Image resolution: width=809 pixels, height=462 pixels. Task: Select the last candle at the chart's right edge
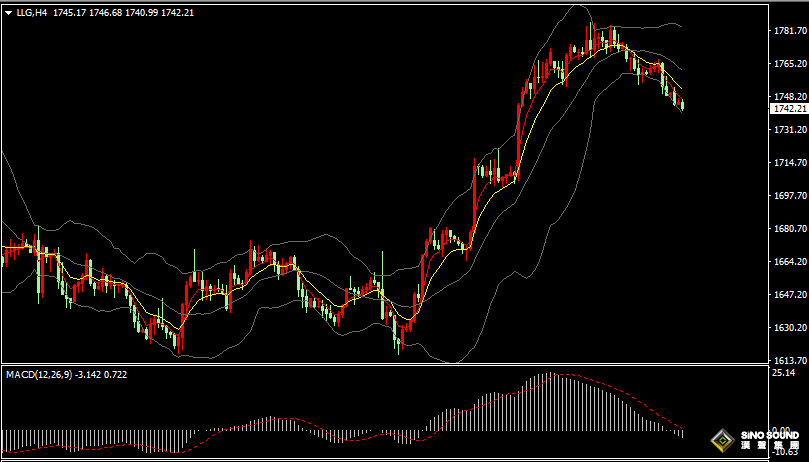coord(682,104)
